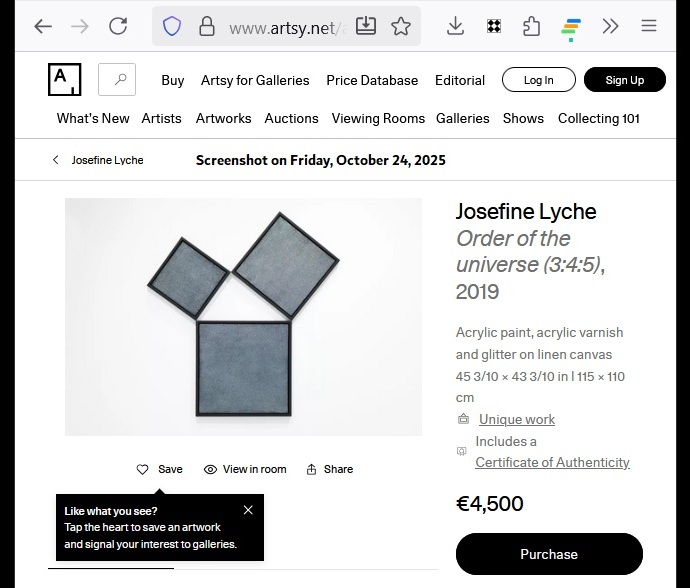This screenshot has width=690, height=588.
Task: Go back to Josefine Lyche page
Action: click(x=98, y=160)
